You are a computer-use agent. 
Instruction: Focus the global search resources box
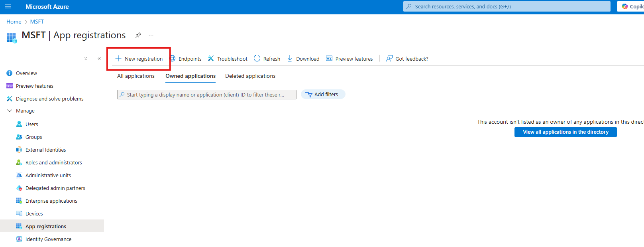[506, 6]
